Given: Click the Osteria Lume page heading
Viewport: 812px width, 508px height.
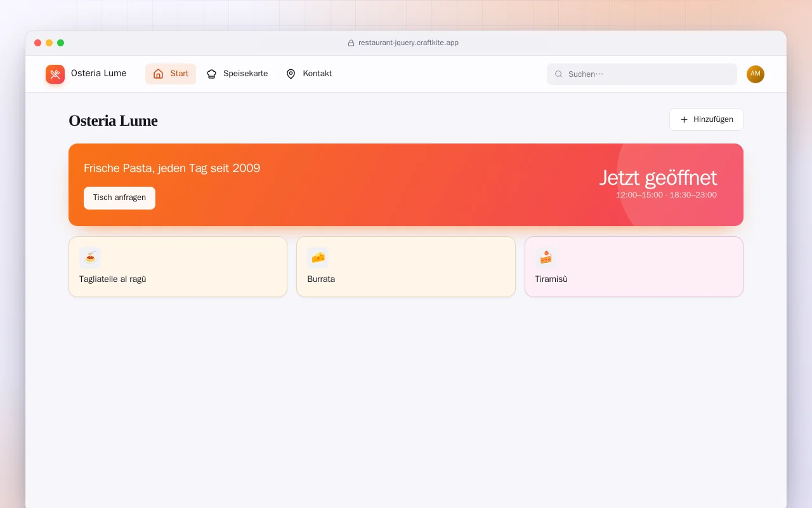Looking at the screenshot, I should click(x=113, y=121).
